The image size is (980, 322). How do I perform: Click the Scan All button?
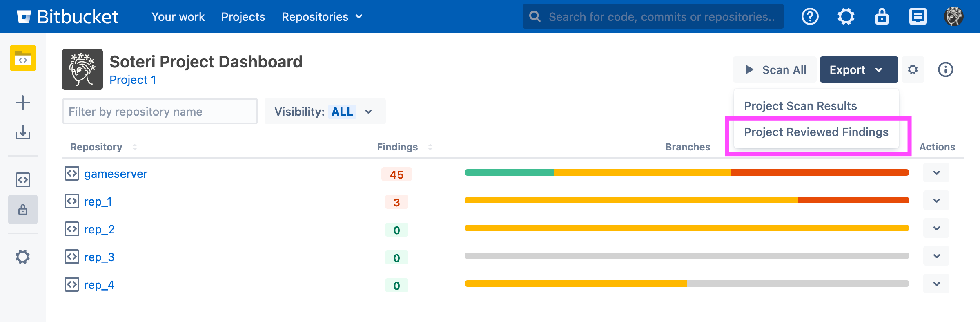point(775,70)
